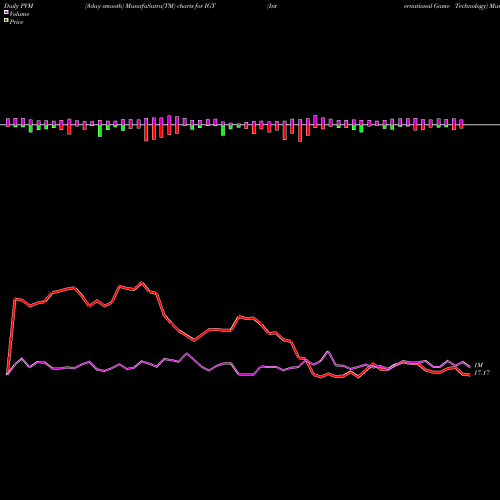Click the '1M' volume value label
The image size is (500, 500).
click(x=479, y=365)
